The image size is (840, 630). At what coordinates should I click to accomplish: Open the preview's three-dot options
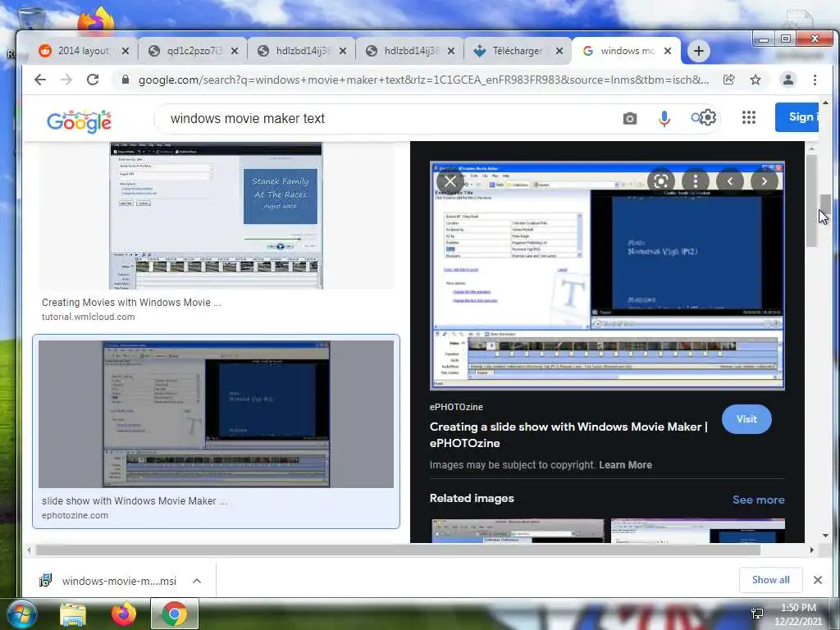696,181
